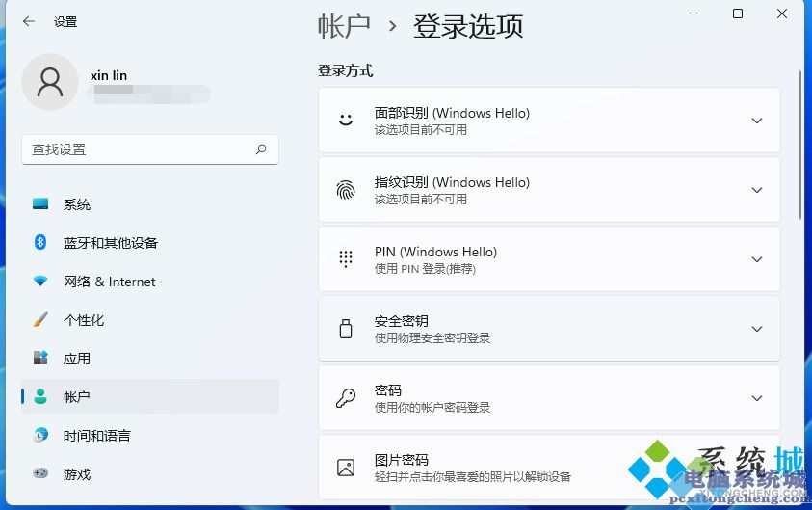
Task: Open 蓝牙和其他设备 settings category
Action: click(150, 243)
